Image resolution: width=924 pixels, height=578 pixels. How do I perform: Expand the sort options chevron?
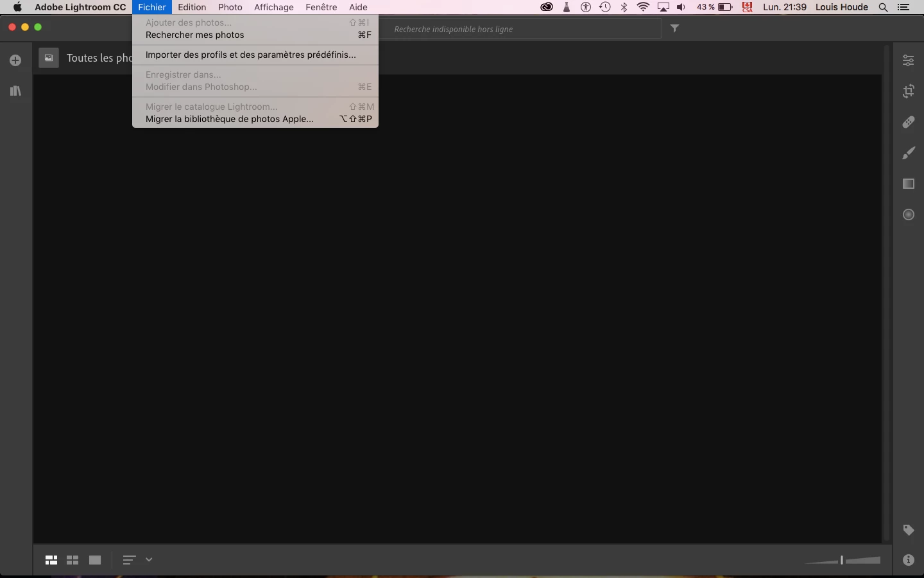[x=149, y=560]
